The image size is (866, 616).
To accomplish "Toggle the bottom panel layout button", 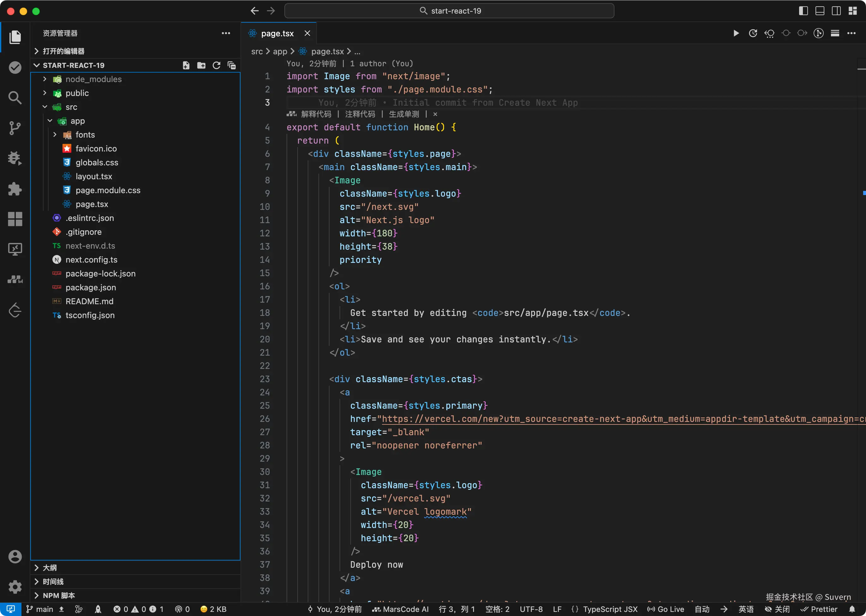I will [819, 11].
